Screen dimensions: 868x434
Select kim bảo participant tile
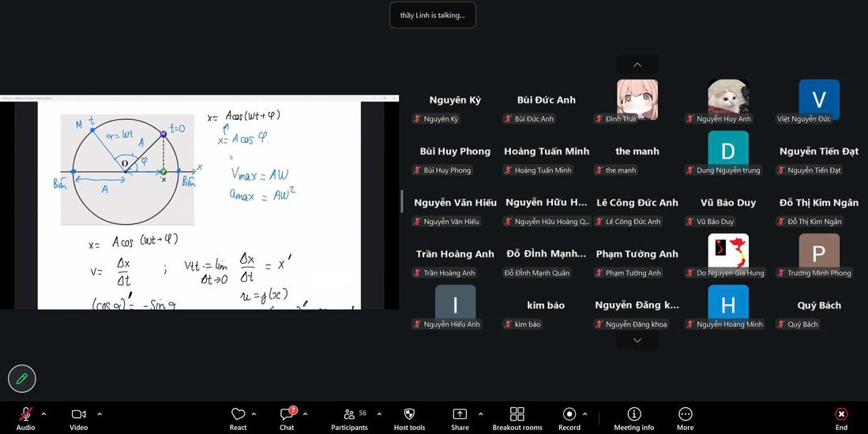(x=547, y=306)
